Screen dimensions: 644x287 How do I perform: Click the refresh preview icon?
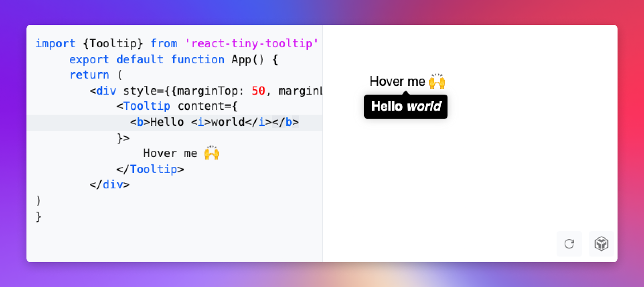569,244
